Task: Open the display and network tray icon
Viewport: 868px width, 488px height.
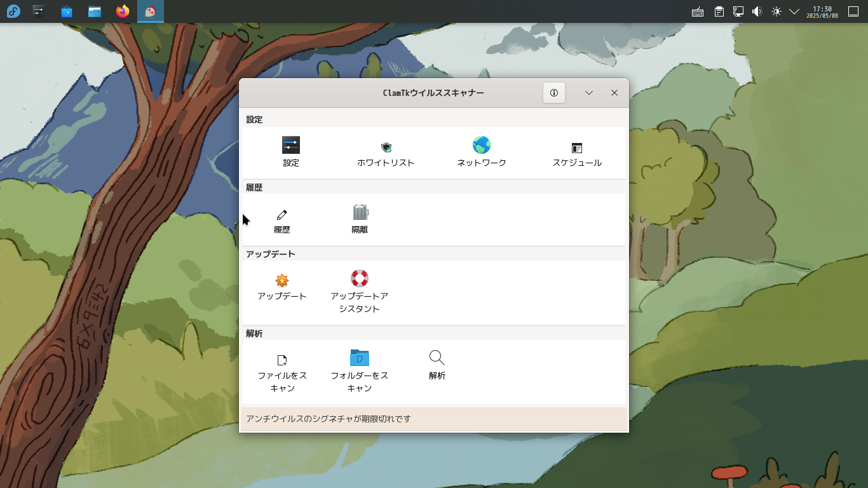Action: click(738, 11)
